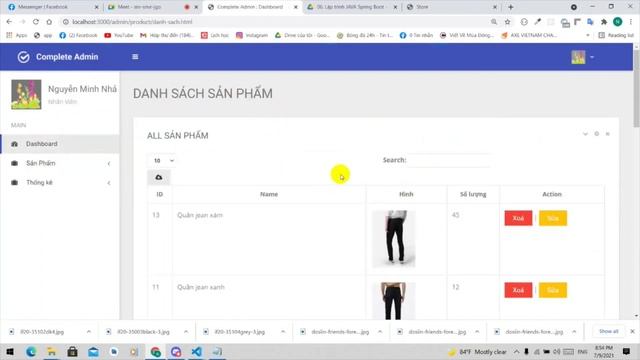Open a new browser tab
This screenshot has height=360, width=640.
click(x=511, y=7)
